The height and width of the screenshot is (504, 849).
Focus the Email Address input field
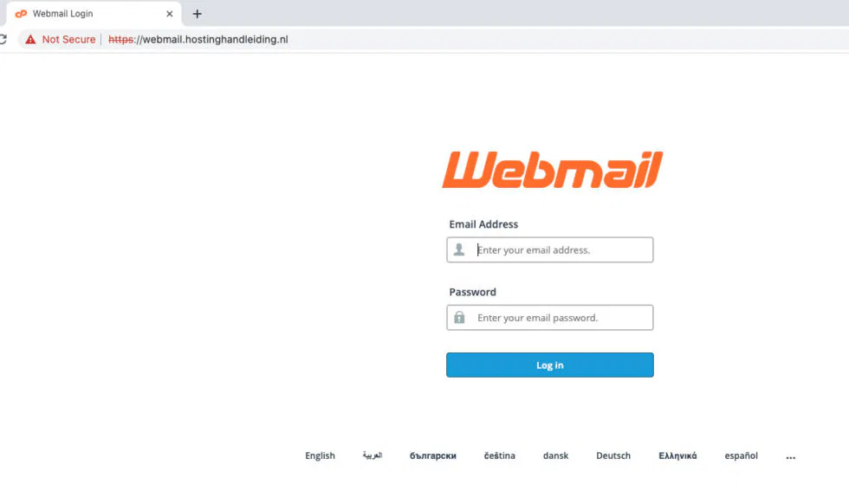pos(549,249)
